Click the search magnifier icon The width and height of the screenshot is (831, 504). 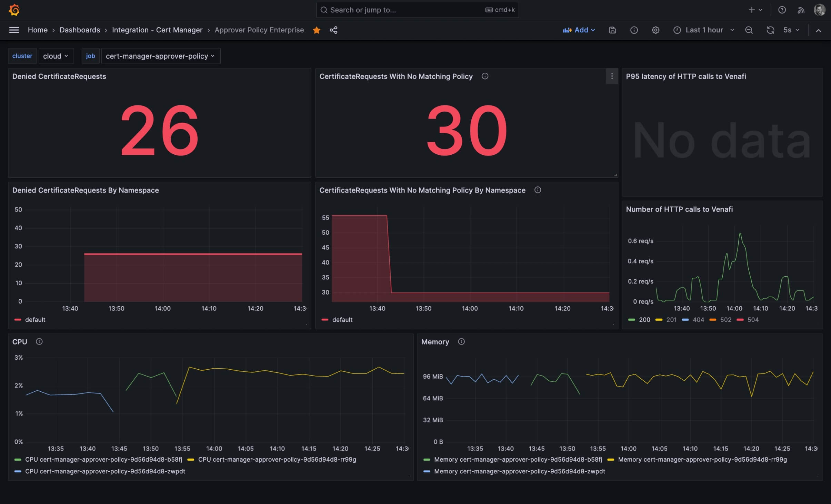[x=324, y=10]
